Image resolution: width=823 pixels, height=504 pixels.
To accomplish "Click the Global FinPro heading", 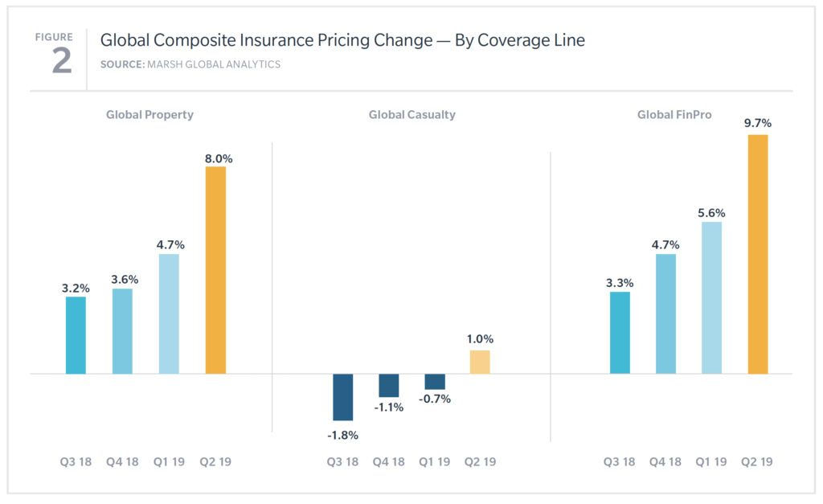I will tap(674, 114).
